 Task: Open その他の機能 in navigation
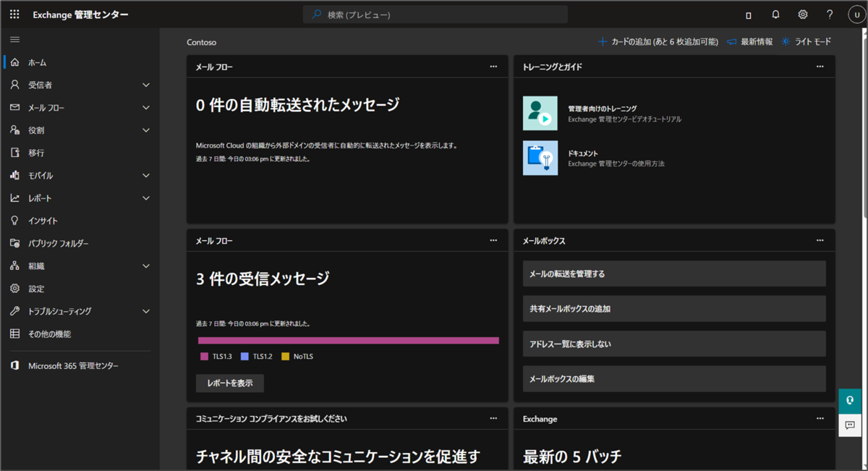coord(49,334)
